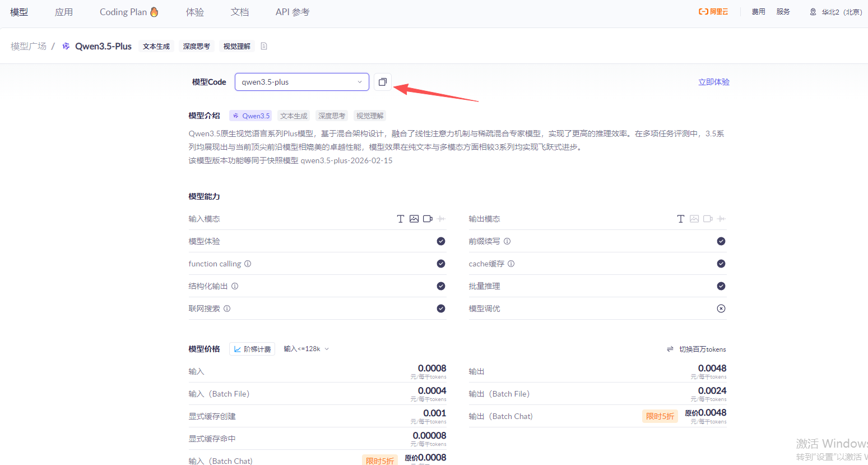
Task: Click the text input modality icon
Action: 401,219
